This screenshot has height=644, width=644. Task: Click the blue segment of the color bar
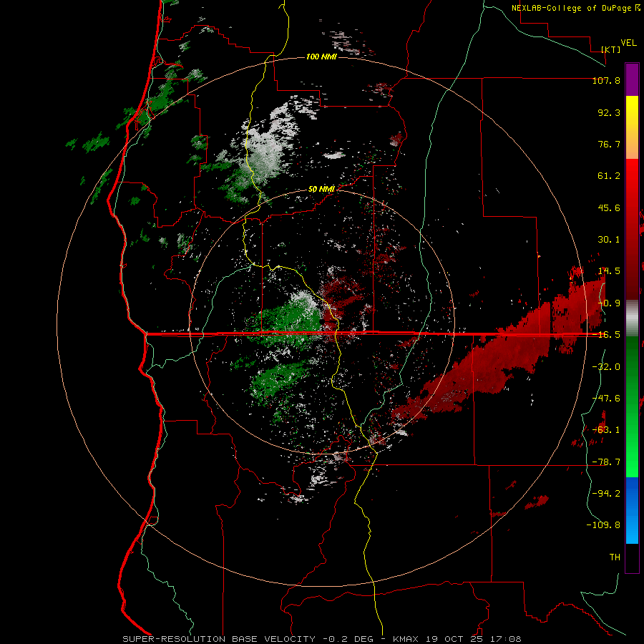point(632,510)
